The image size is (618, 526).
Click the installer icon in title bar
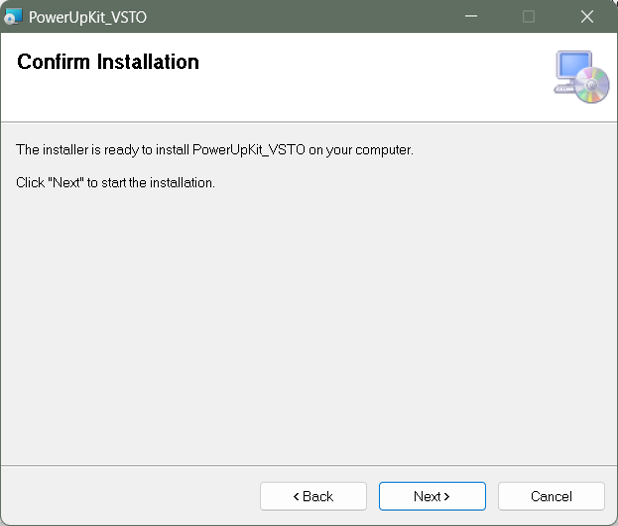(13, 17)
